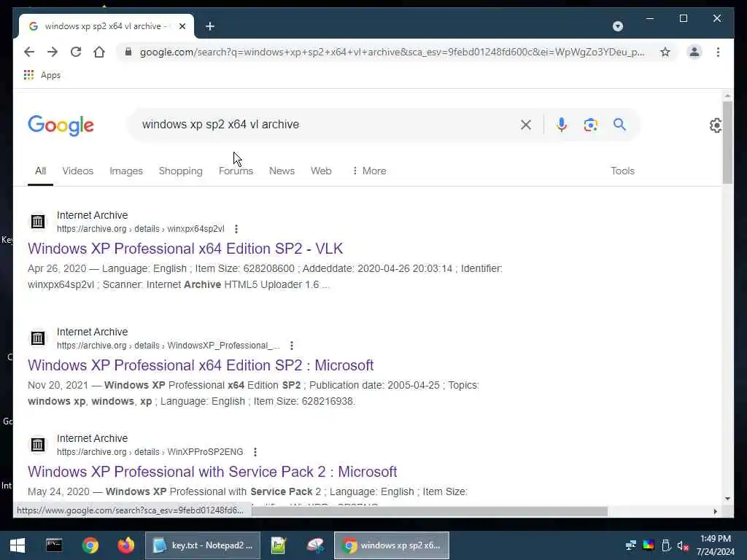This screenshot has height=560, width=747.
Task: Open the Chrome profile menu
Action: (x=694, y=52)
